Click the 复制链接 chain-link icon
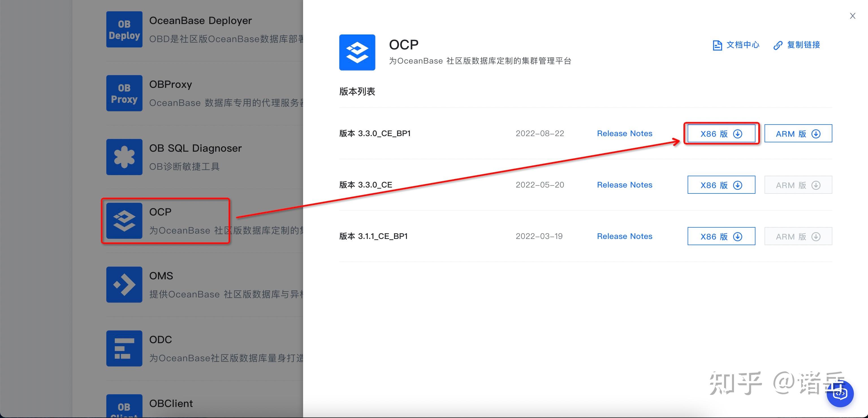The height and width of the screenshot is (418, 868). click(778, 45)
